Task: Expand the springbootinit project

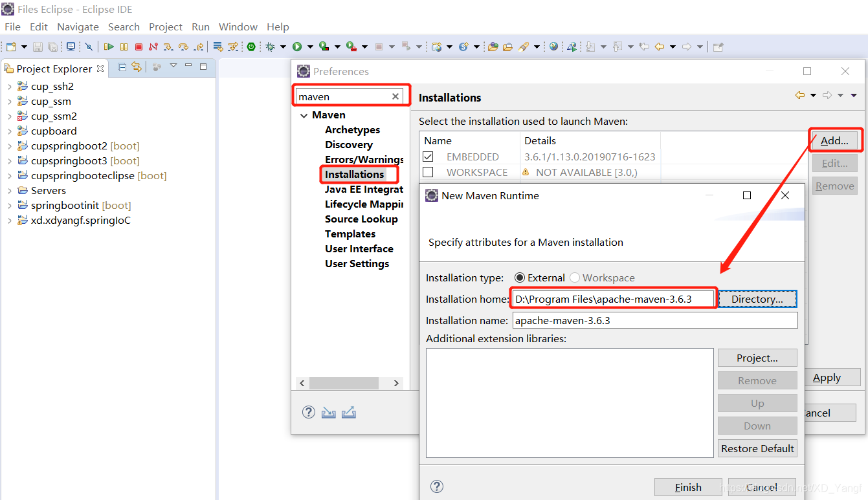Action: [x=9, y=205]
